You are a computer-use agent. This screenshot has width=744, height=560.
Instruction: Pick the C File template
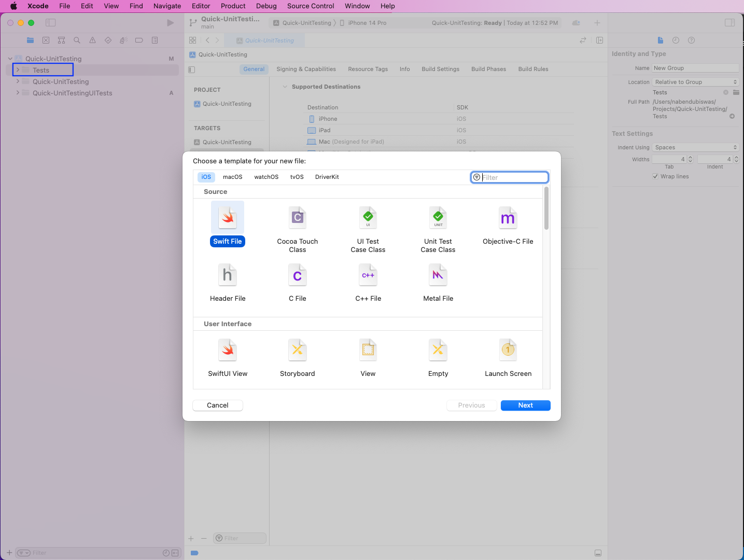click(298, 282)
